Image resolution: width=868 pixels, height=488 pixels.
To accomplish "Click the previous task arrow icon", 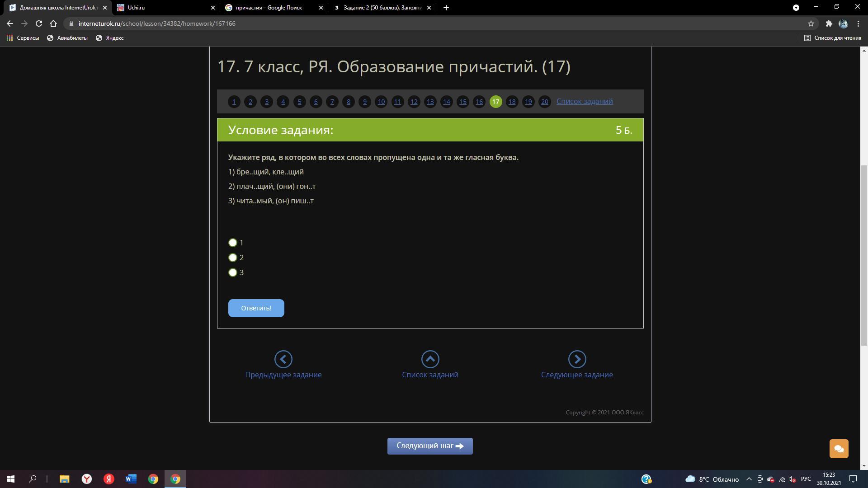I will click(283, 359).
